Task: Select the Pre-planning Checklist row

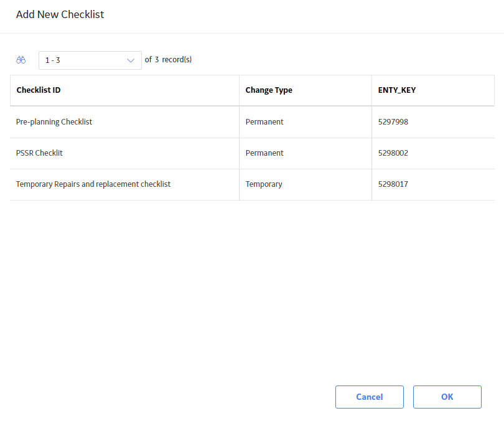Action: (252, 122)
